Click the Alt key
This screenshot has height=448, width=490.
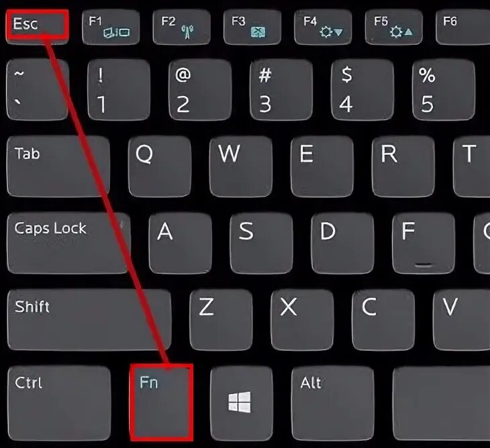point(333,403)
